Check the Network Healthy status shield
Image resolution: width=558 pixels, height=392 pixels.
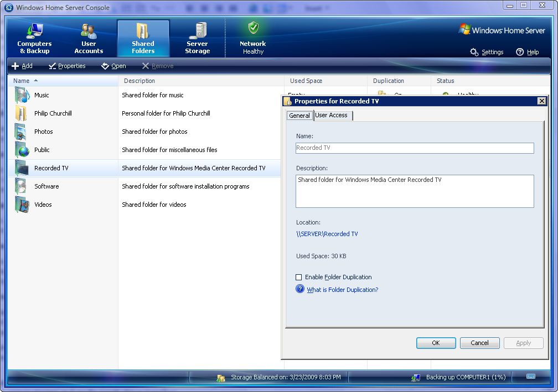coord(253,28)
